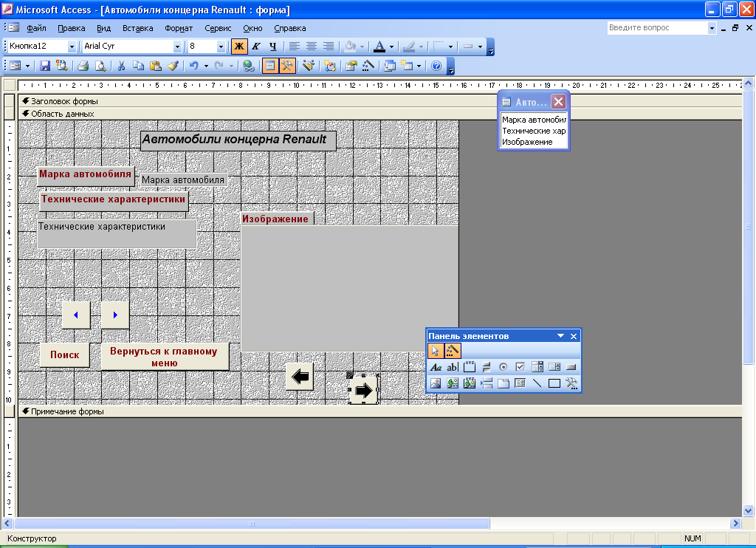Viewport: 756px width, 548px height.
Task: Save the form with the floppy icon
Action: coord(45,66)
